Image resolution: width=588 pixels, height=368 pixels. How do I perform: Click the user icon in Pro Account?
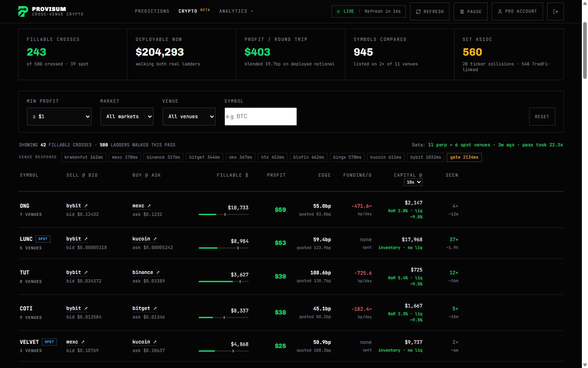[x=500, y=12]
